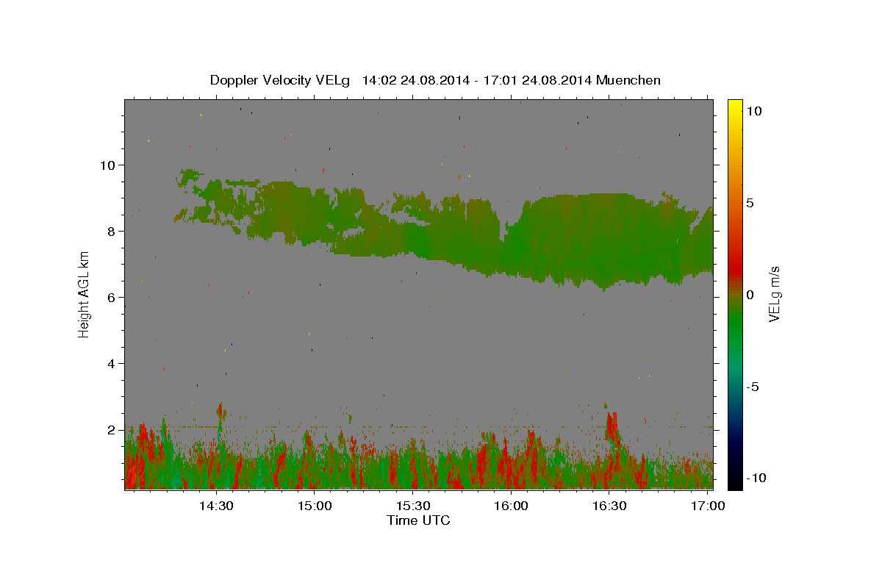Click the height tick label 8

pos(113,231)
